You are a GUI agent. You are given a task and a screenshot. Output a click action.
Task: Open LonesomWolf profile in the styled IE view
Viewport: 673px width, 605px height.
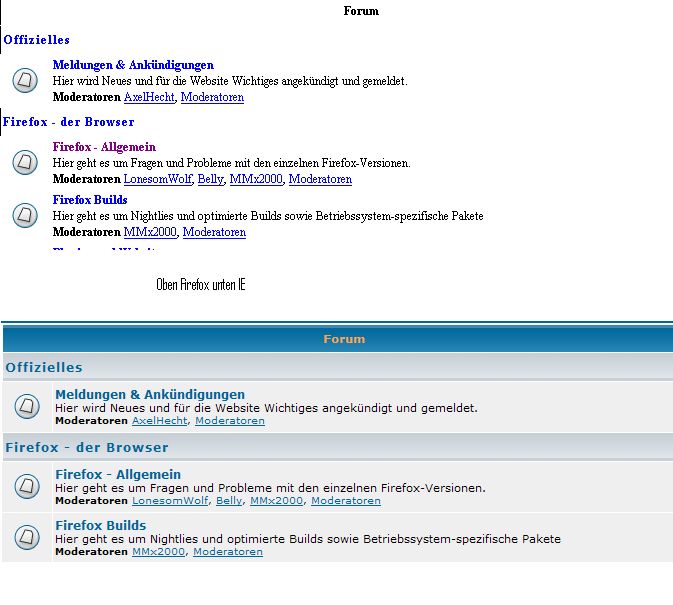(x=170, y=501)
